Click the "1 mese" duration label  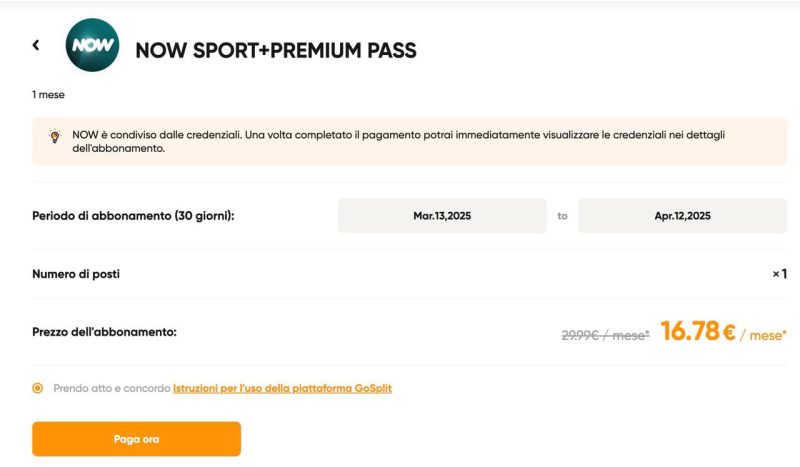click(x=48, y=96)
